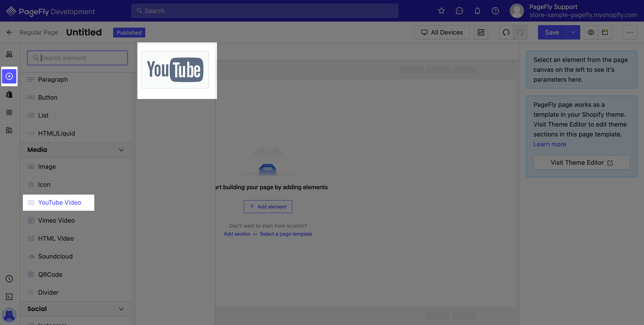This screenshot has height=325, width=644.
Task: Click Visit Theme Editor button
Action: coord(582,163)
